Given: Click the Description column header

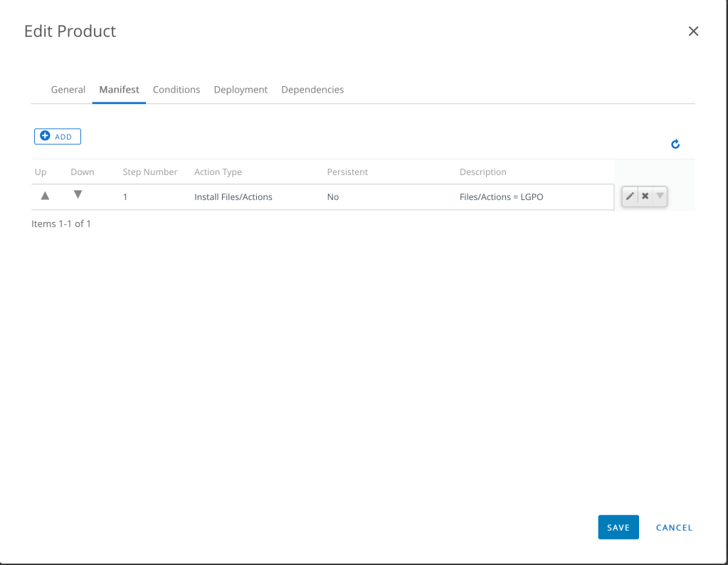Looking at the screenshot, I should (x=483, y=172).
